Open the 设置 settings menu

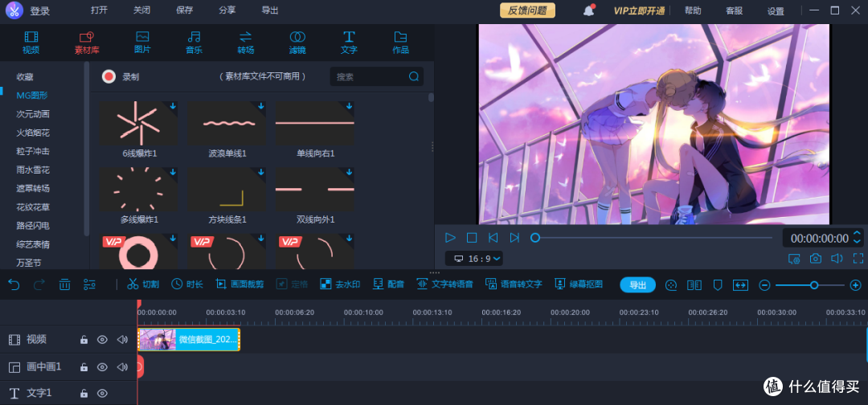coord(776,11)
